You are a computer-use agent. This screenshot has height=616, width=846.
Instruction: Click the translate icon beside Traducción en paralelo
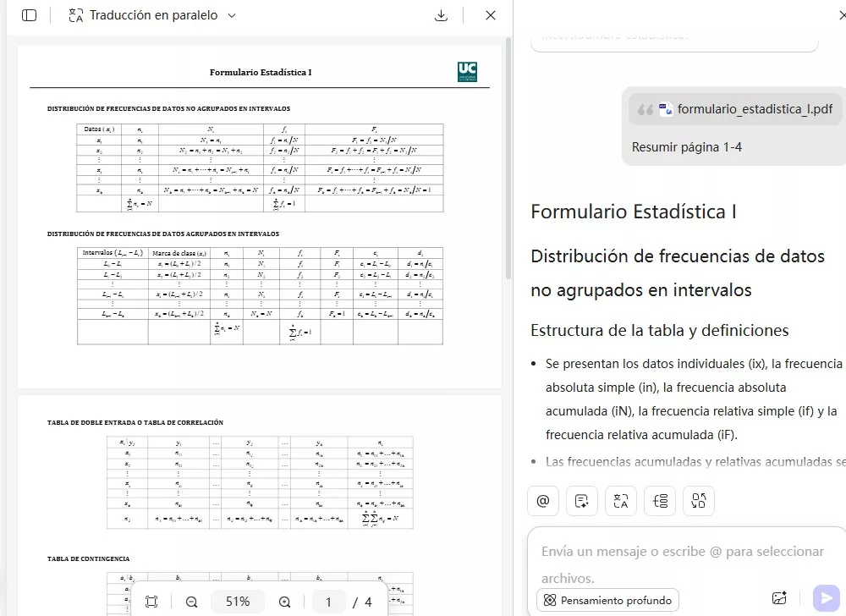pos(76,15)
